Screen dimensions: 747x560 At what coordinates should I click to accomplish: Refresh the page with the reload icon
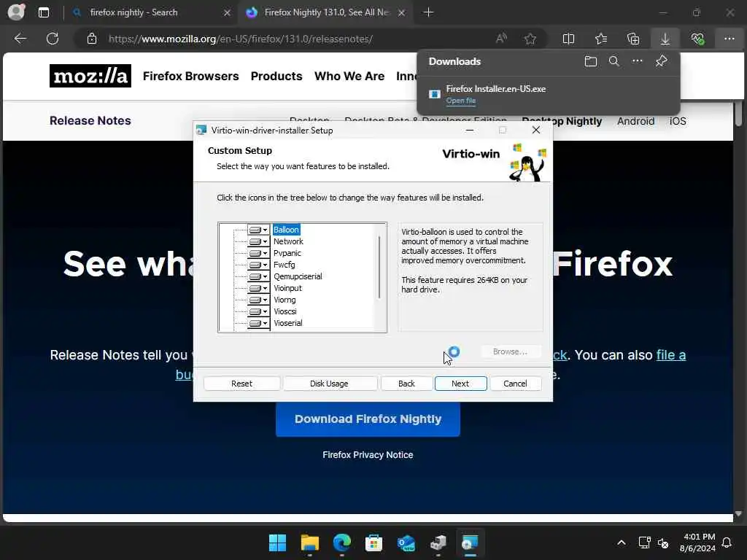[x=53, y=39]
